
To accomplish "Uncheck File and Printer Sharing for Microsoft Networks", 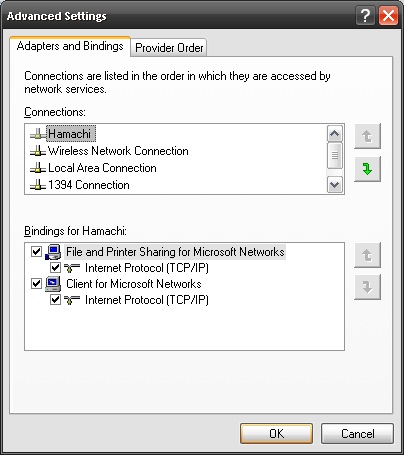I will (36, 252).
